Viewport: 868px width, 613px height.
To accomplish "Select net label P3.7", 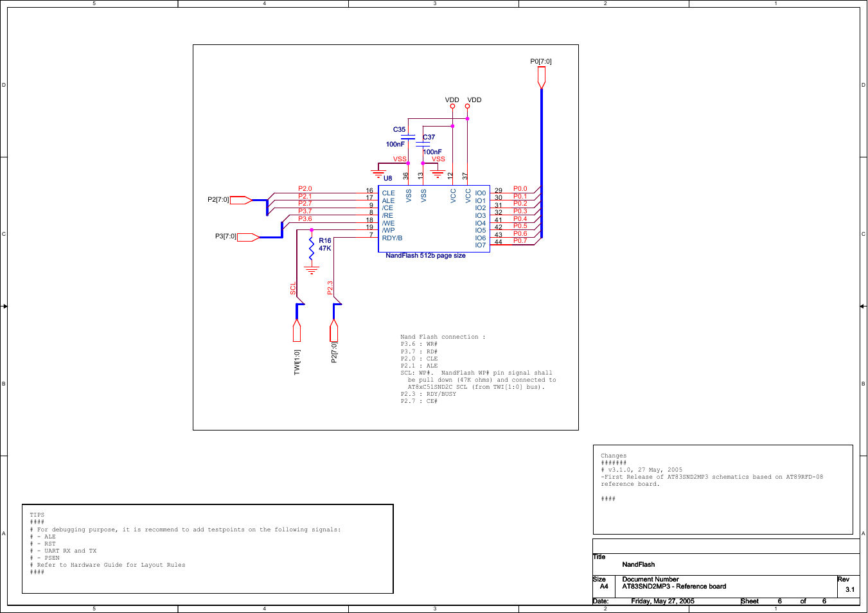I will tap(305, 211).
